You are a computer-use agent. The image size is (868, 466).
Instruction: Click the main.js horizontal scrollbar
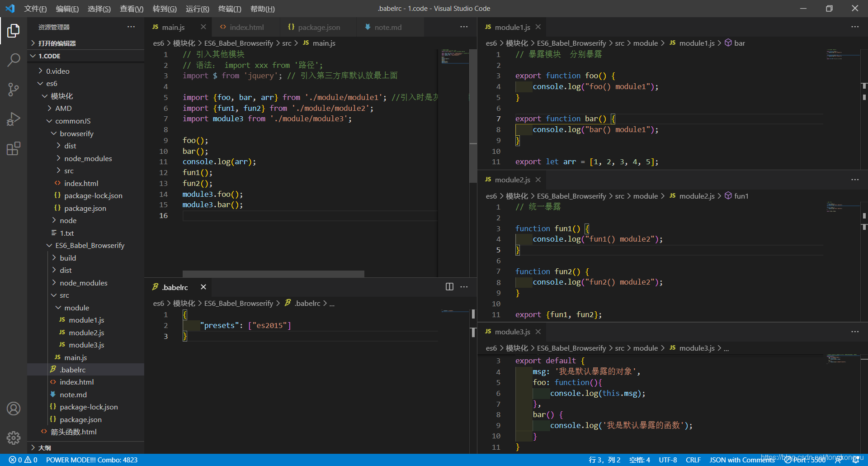(273, 274)
